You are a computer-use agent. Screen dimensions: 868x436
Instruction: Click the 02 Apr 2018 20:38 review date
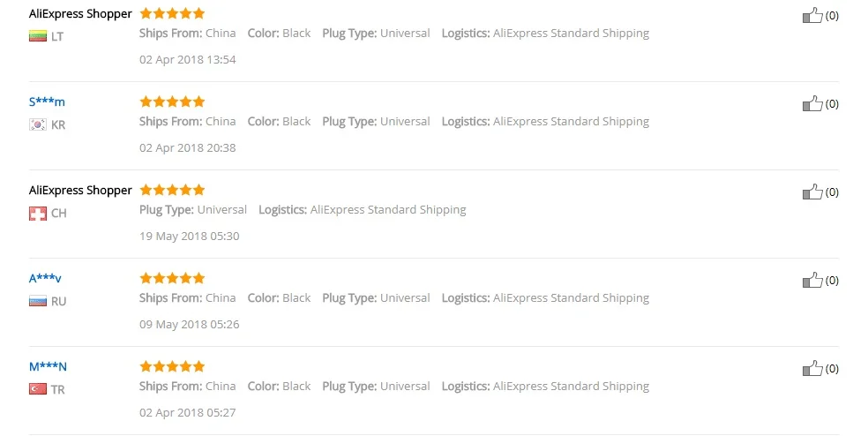click(187, 148)
